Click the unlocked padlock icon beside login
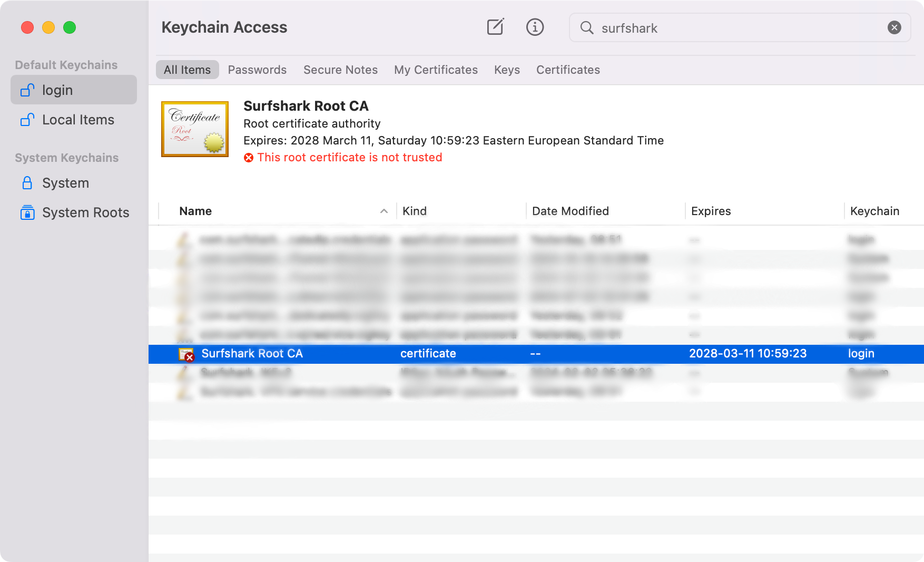Screen dimensions: 924x562 pos(27,90)
